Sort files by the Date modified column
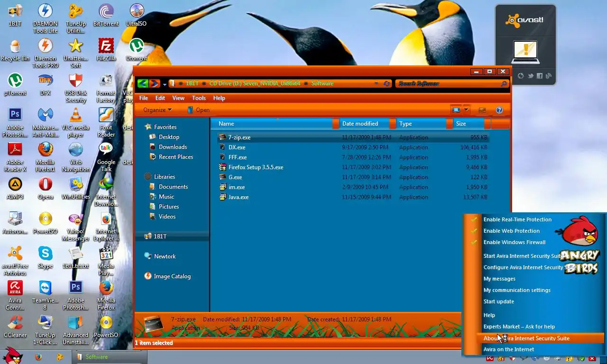 click(x=363, y=124)
